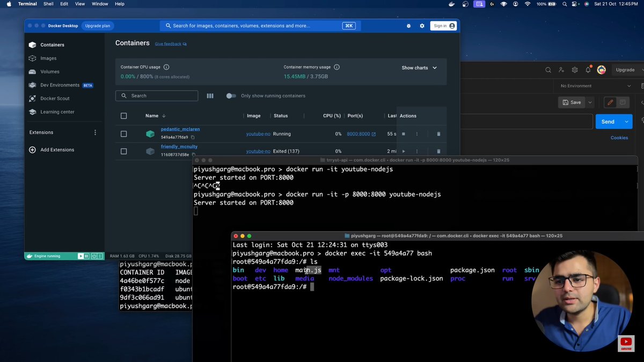Delete the friendly_mcnulty container
The image size is (644, 362).
click(x=438, y=151)
